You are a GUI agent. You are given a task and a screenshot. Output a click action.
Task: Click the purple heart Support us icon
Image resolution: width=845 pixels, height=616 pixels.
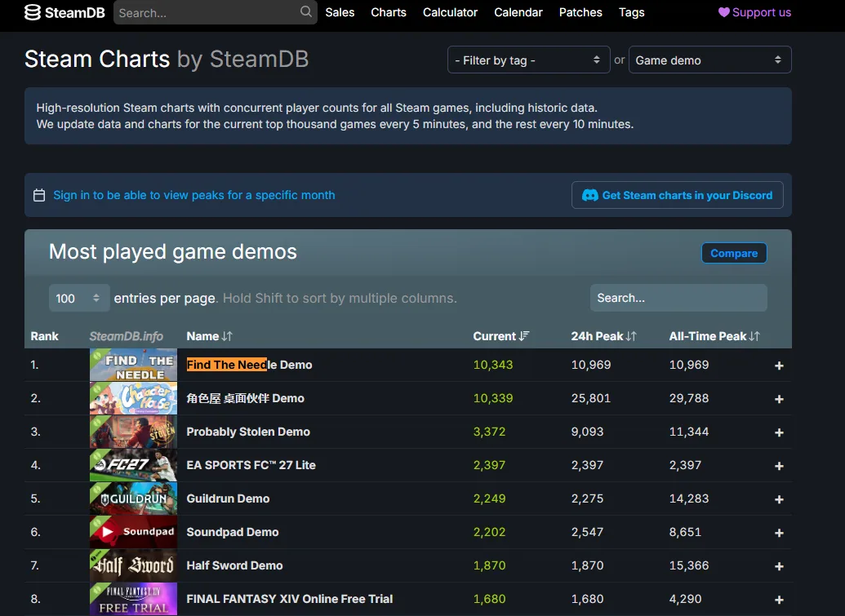click(x=723, y=12)
